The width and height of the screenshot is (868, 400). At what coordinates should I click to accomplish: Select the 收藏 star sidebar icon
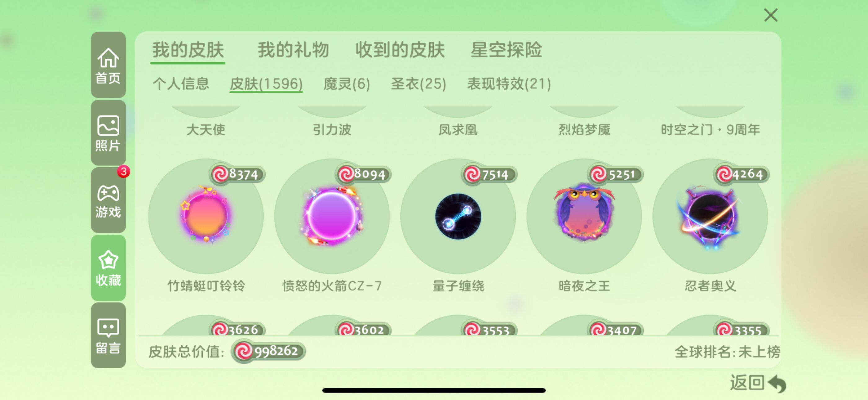[108, 268]
